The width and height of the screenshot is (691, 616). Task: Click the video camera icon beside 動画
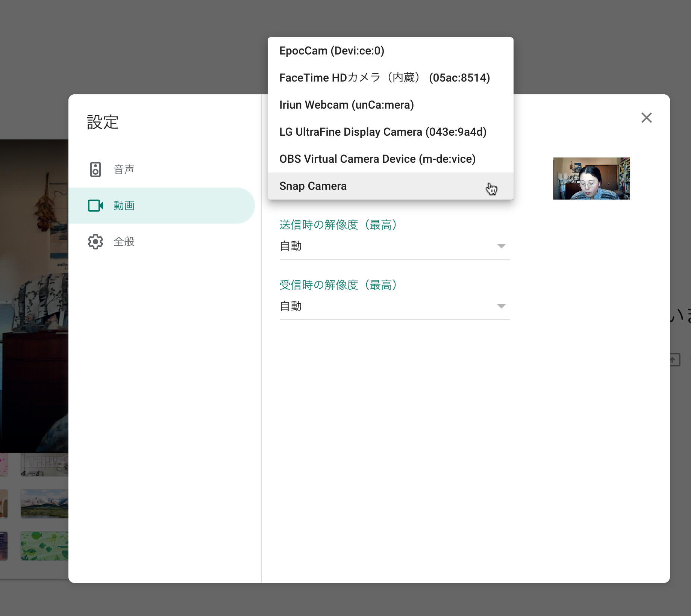95,206
